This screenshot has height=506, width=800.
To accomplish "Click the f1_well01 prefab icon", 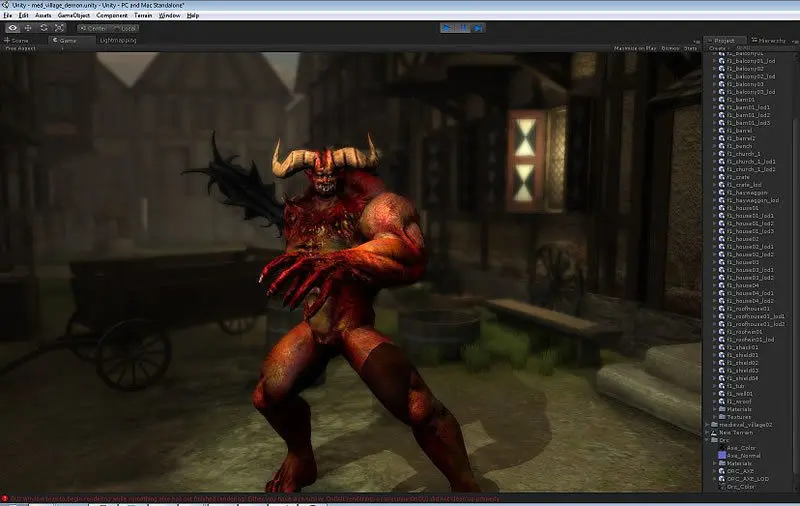I will click(722, 394).
